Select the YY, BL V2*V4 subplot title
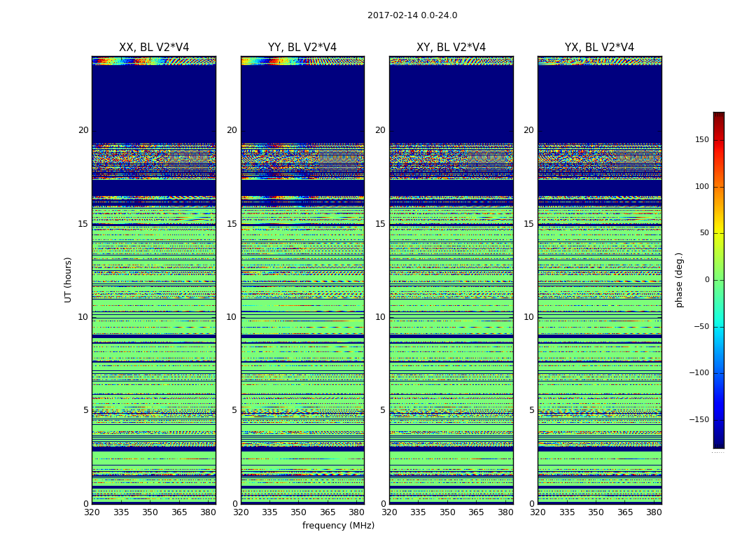The height and width of the screenshot is (560, 735). 302,48
